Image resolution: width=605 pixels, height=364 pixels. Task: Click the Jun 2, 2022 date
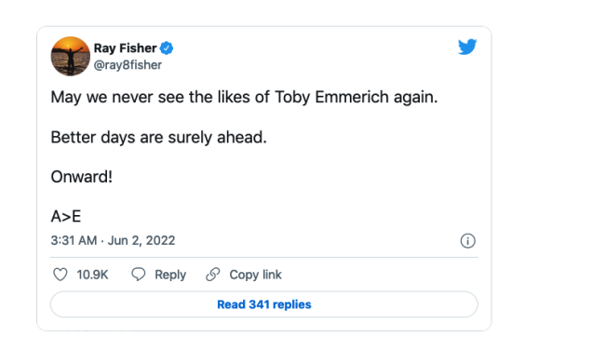point(141,240)
